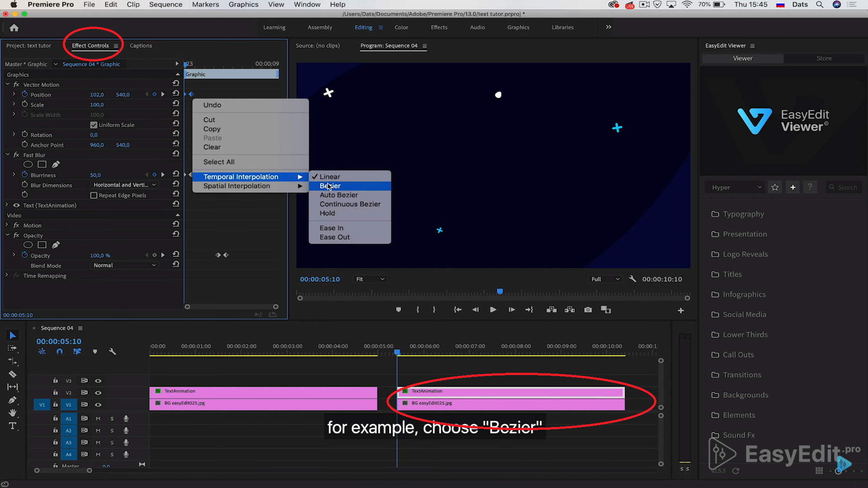Select the Razor tool
868x488 pixels.
13,374
